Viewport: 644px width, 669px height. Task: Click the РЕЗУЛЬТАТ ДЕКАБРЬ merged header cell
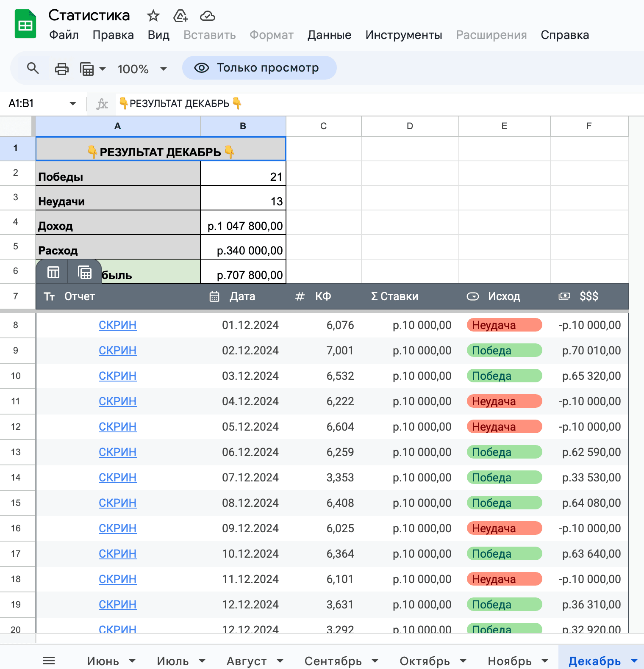pos(161,149)
